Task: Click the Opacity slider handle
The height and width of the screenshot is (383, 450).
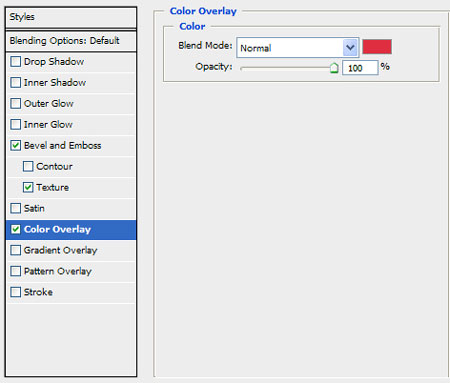Action: point(334,68)
